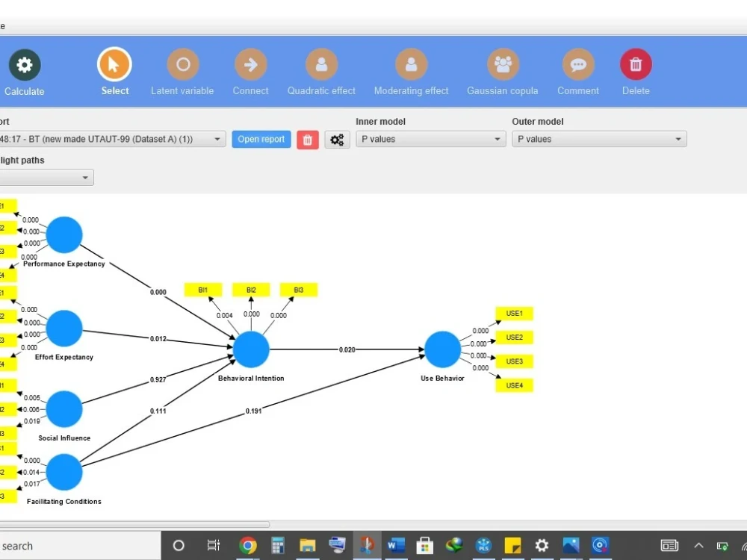Select the USE3 indicator

pyautogui.click(x=515, y=361)
